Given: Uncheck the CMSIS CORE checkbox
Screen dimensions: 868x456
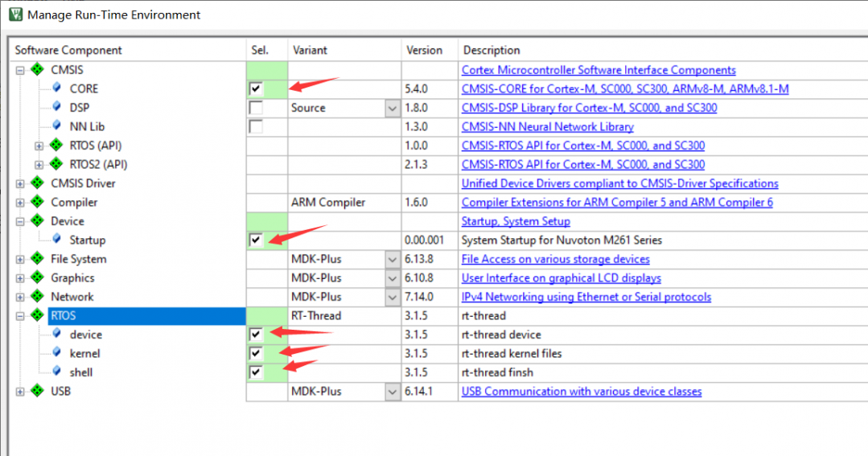Looking at the screenshot, I should [x=256, y=88].
